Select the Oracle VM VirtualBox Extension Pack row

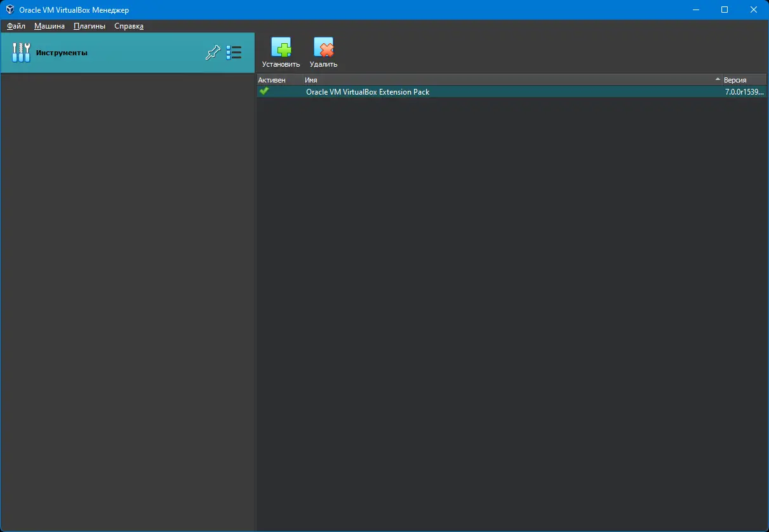(511, 91)
